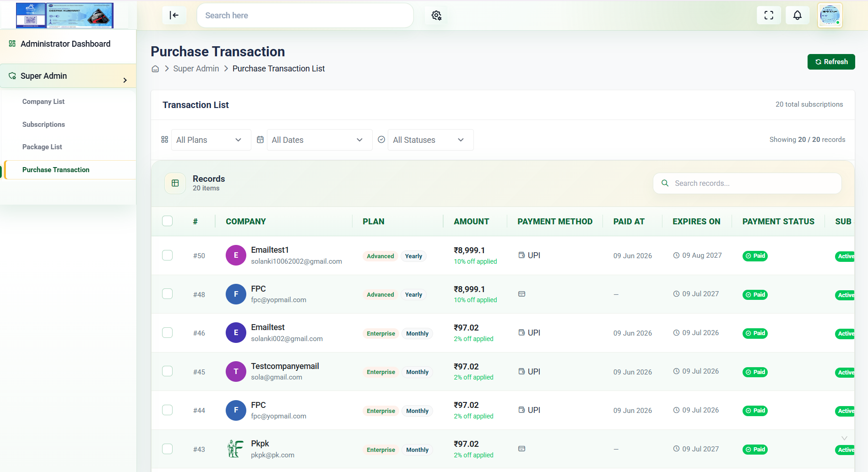Open the All Plans dropdown

click(x=211, y=140)
